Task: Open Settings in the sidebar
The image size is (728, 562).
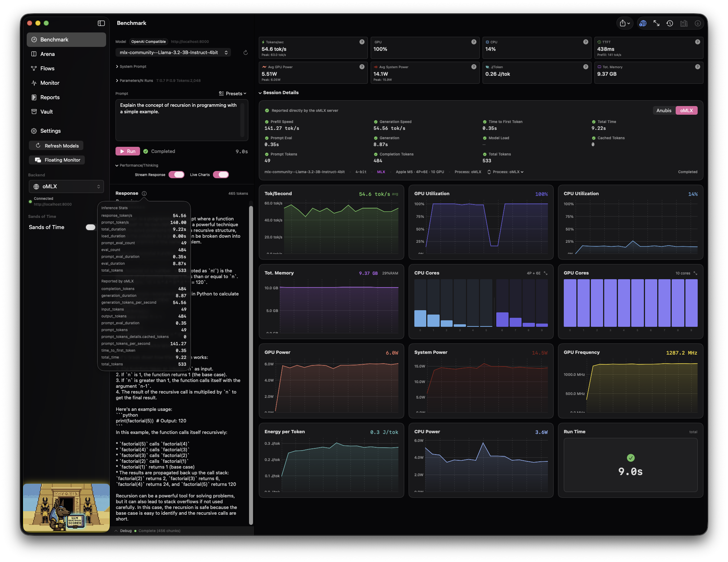Action: (66, 131)
